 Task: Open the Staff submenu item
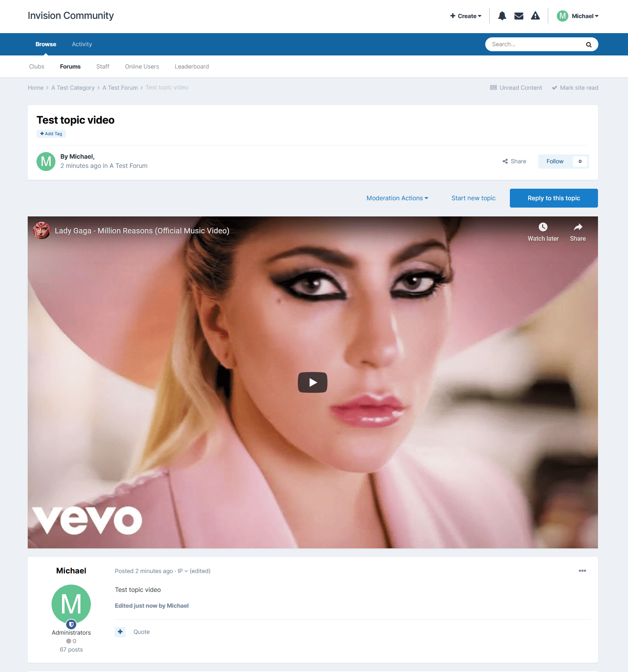click(103, 67)
